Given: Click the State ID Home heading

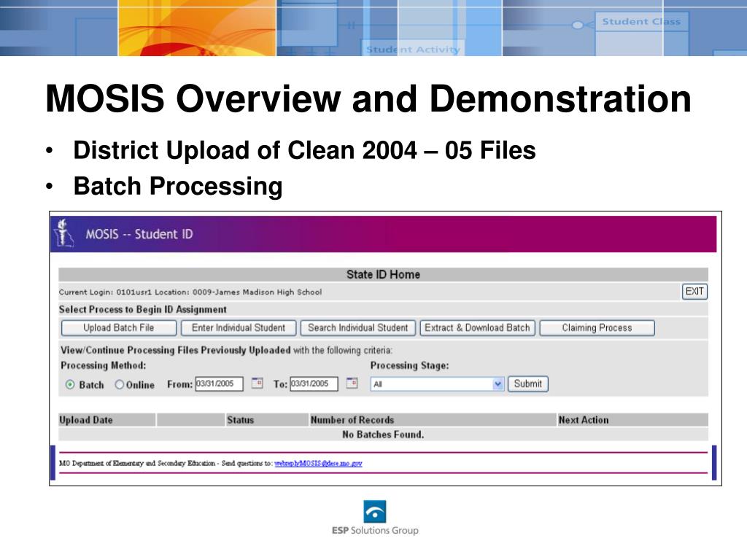Looking at the screenshot, I should pos(383,274).
